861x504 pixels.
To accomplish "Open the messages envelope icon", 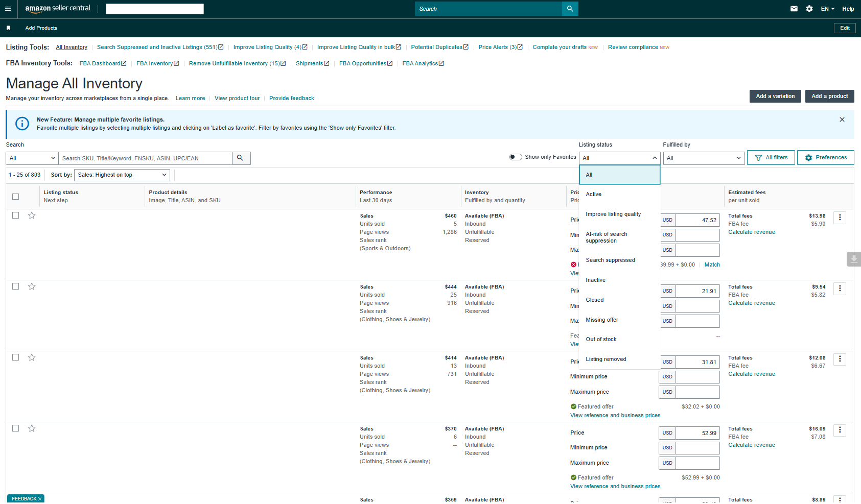I will (794, 9).
